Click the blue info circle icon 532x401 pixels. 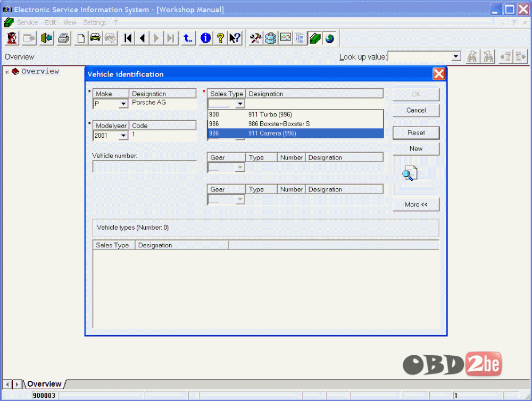point(205,38)
